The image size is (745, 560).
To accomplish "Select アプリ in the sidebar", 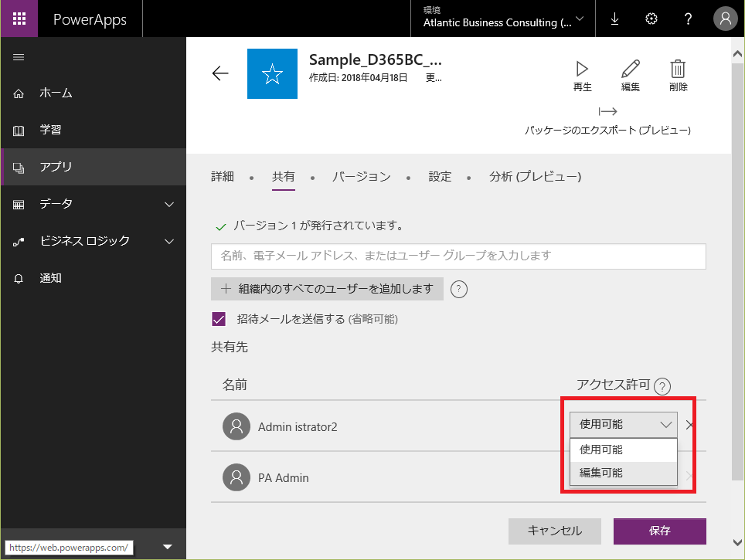I will click(93, 167).
